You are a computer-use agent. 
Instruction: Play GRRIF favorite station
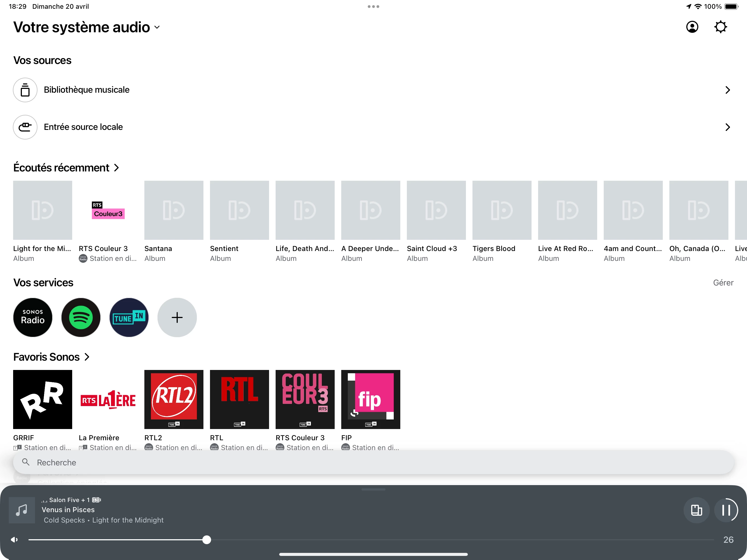point(43,399)
